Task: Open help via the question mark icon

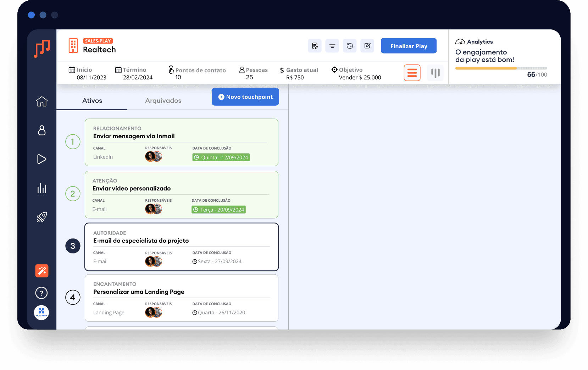Action: point(41,293)
